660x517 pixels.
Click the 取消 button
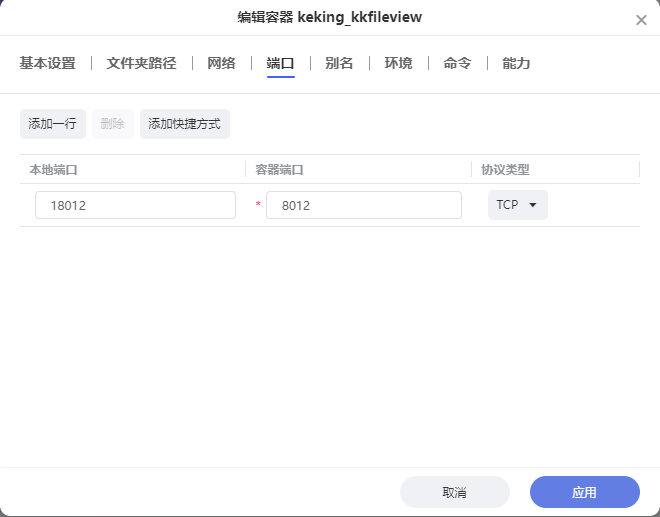[x=455, y=492]
